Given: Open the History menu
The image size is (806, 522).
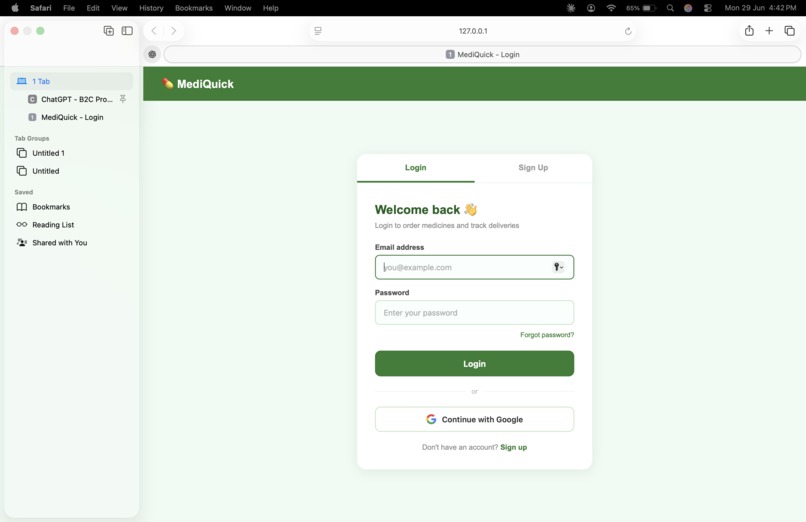Looking at the screenshot, I should coord(151,8).
